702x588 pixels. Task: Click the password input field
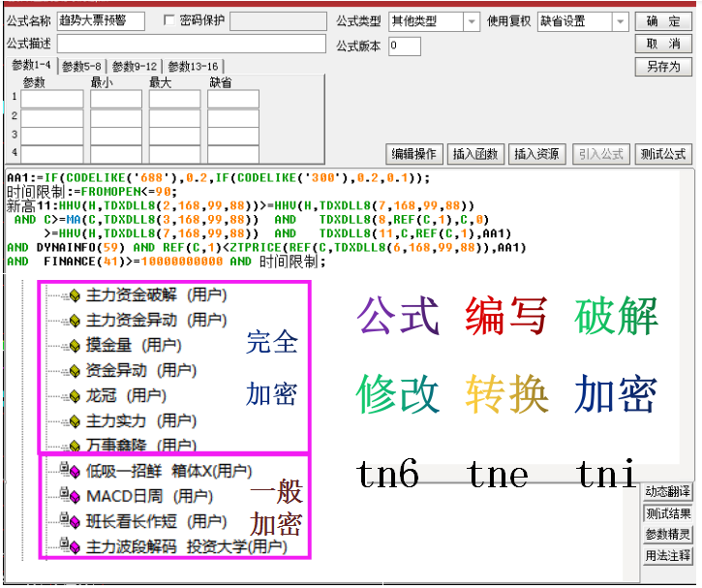(x=278, y=21)
